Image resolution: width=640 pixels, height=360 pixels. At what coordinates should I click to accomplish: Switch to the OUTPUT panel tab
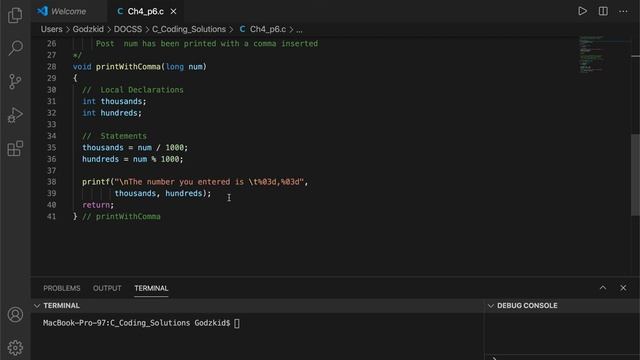click(107, 288)
